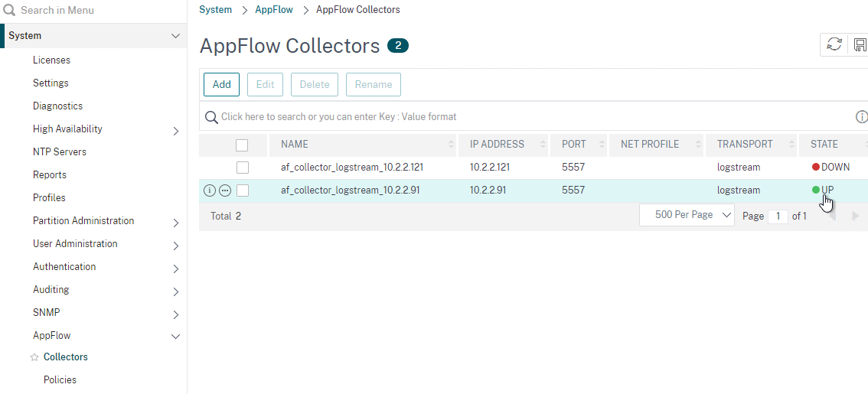
Task: Click logstream in the 10.2.2.91 row
Action: [x=739, y=190]
